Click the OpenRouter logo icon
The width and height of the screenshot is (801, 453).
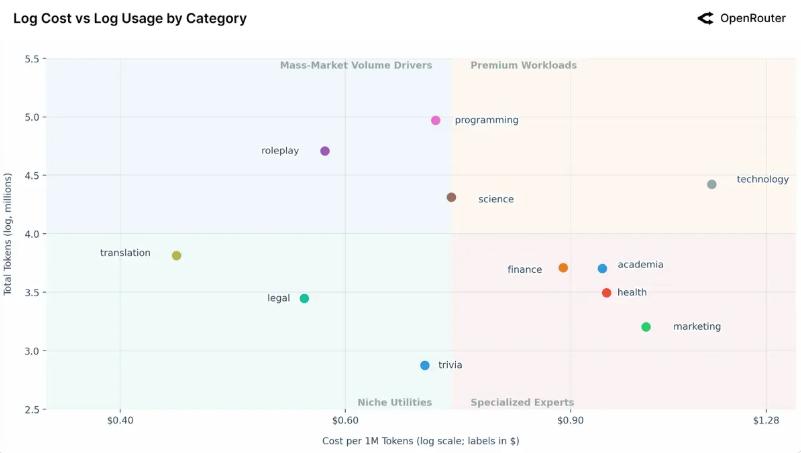coord(706,18)
